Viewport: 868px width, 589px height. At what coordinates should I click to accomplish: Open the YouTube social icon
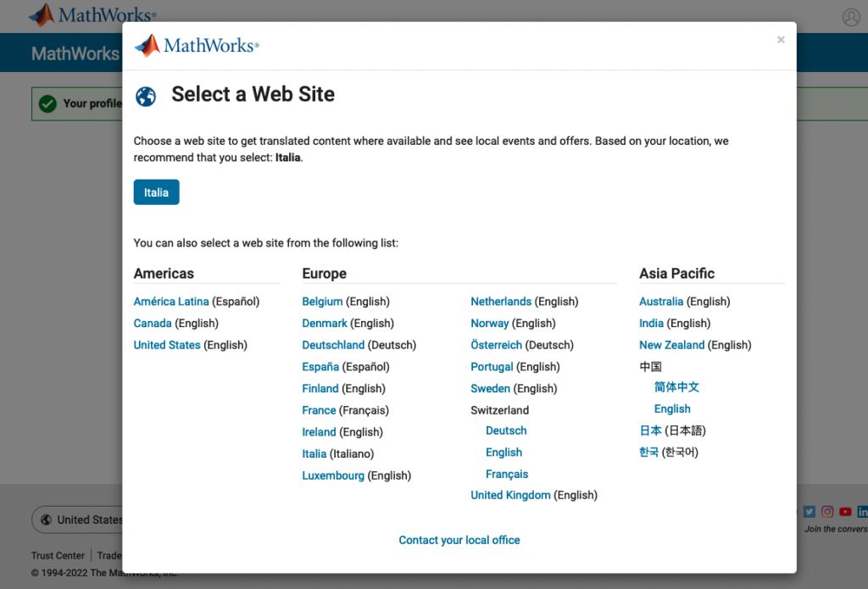pos(845,512)
